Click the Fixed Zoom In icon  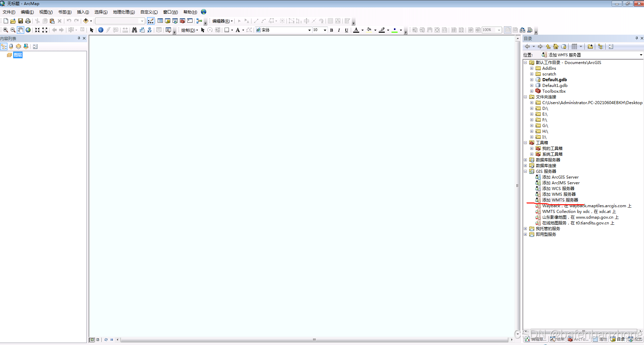pyautogui.click(x=37, y=30)
